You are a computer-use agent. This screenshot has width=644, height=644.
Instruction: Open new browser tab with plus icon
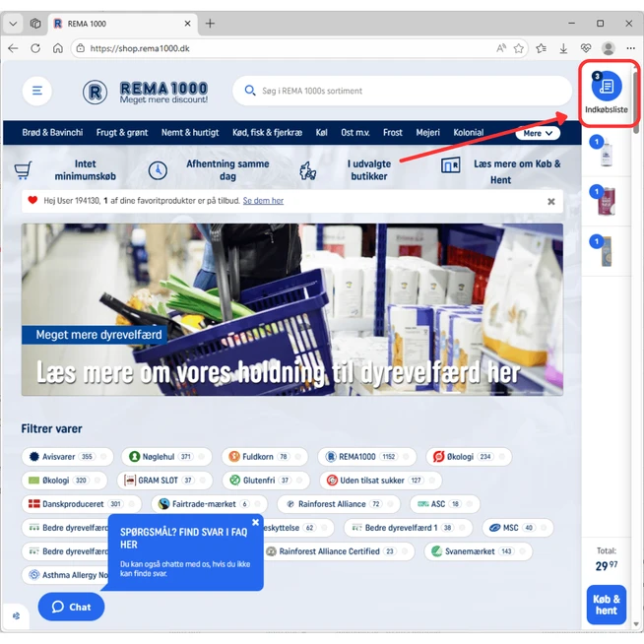(210, 24)
